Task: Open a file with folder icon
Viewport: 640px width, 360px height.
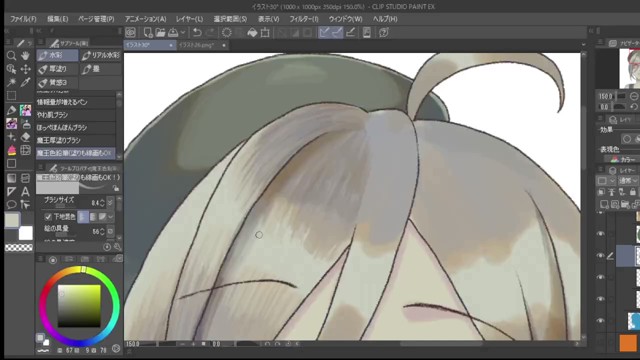Action: (160, 33)
